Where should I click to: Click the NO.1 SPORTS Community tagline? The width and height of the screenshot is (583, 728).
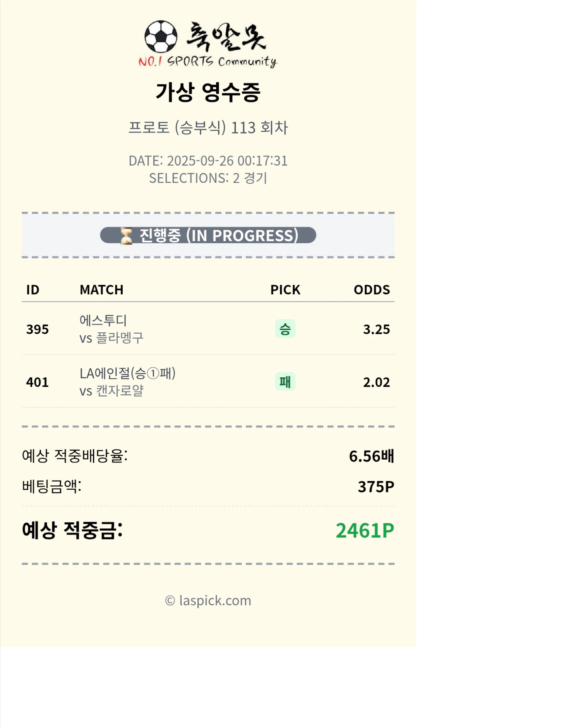pyautogui.click(x=207, y=61)
